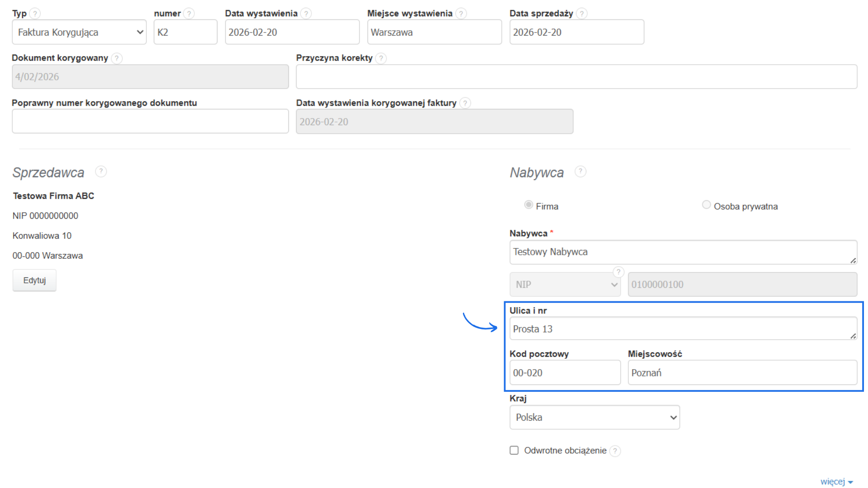Click help icon next to Data sprzedaży

[582, 14]
